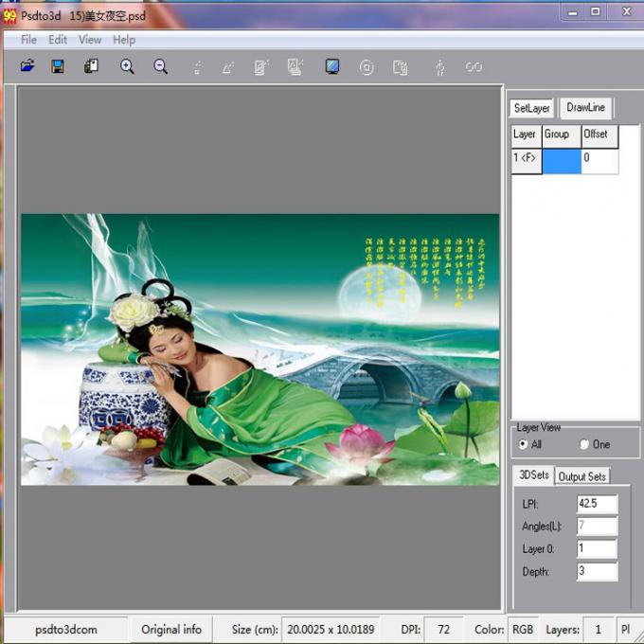
Task: Switch to the Output Sets tab
Action: tap(581, 475)
